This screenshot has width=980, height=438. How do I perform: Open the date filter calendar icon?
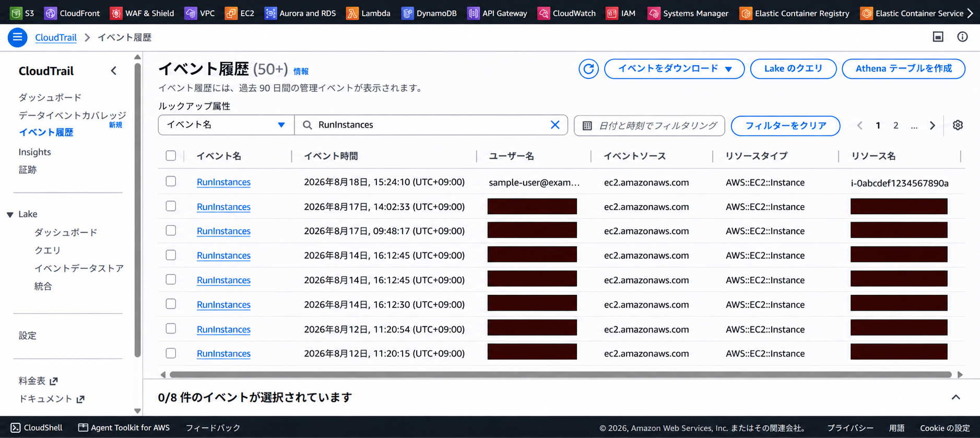click(x=587, y=125)
